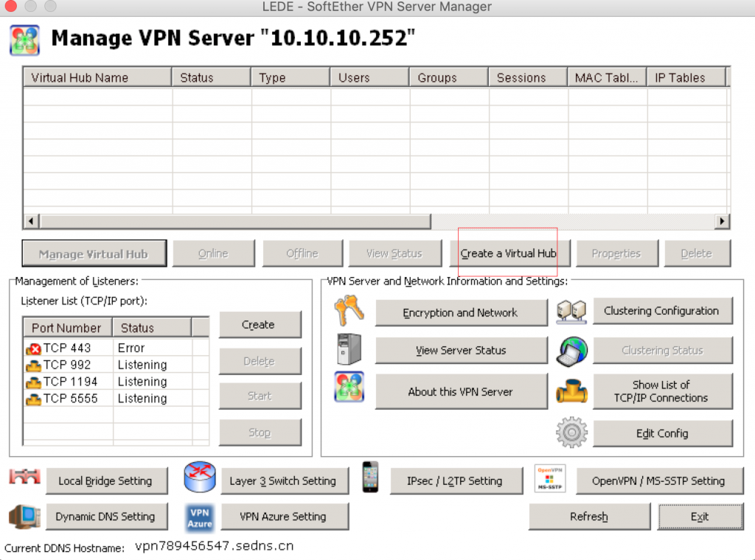755x560 pixels.
Task: Sort hub list by IP Tables column
Action: coord(686,77)
